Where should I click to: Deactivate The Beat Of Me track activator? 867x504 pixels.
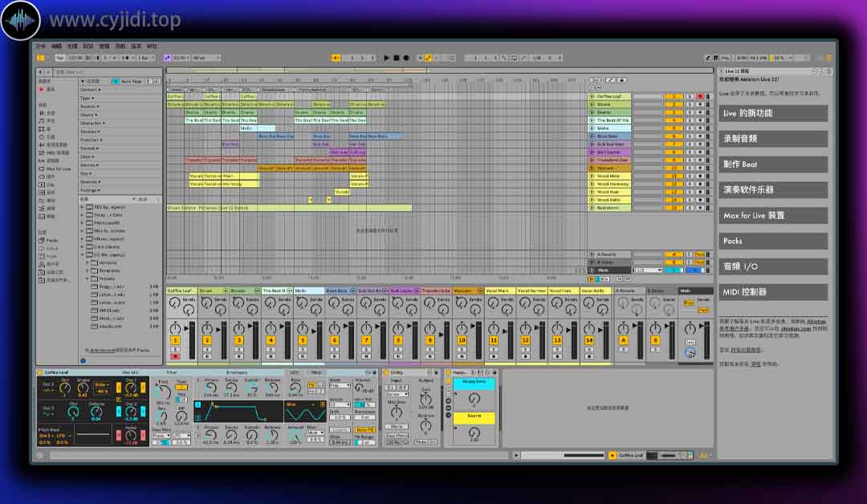coord(674,120)
